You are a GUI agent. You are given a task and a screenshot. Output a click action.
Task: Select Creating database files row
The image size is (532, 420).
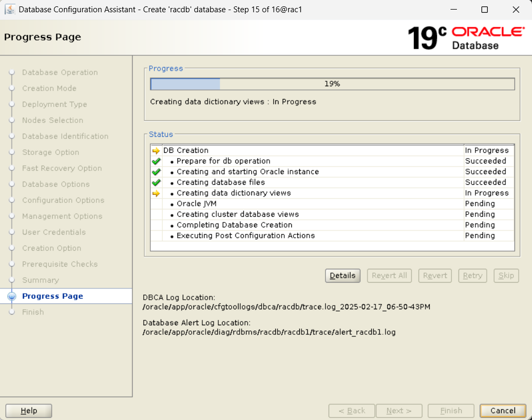tap(332, 183)
